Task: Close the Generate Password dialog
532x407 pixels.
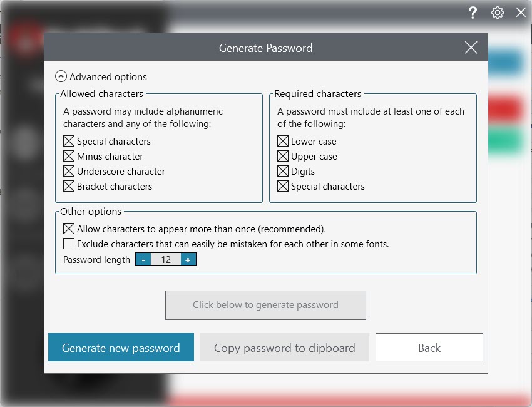Action: (471, 48)
